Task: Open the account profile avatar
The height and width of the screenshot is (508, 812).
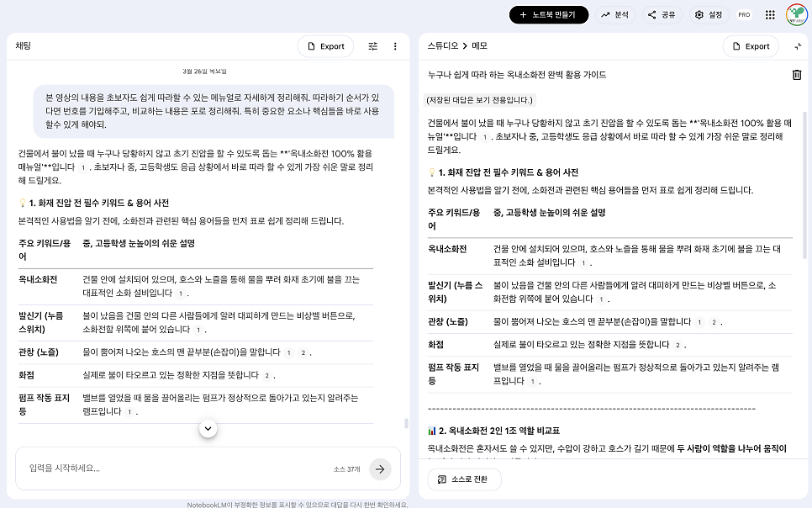Action: 797,15
